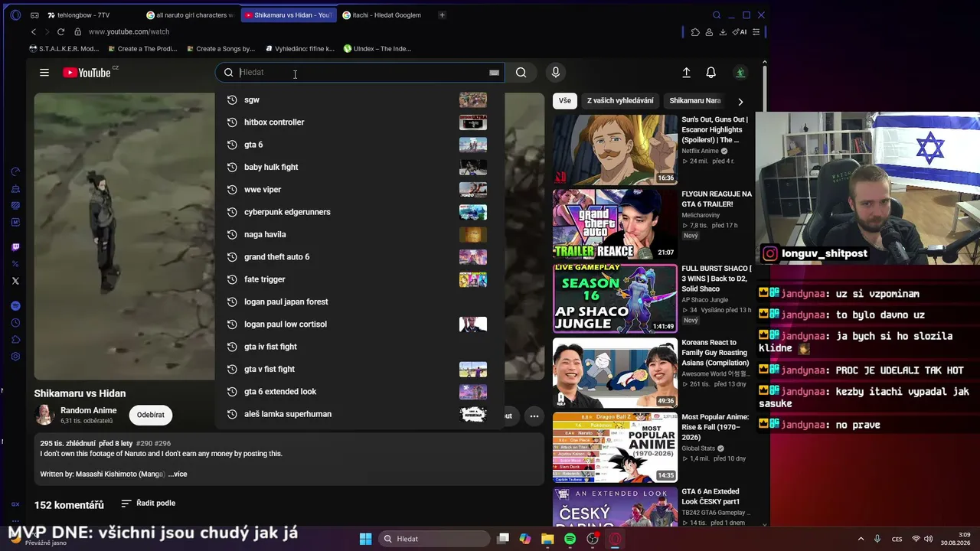Select the 'Shikamaru Nara' filter chip
The image size is (980, 551).
point(695,101)
